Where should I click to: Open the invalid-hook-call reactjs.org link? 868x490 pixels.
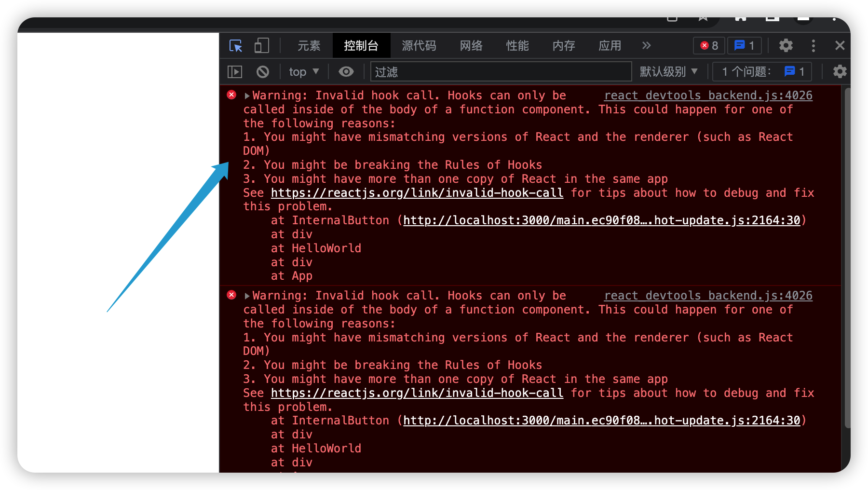pyautogui.click(x=417, y=193)
